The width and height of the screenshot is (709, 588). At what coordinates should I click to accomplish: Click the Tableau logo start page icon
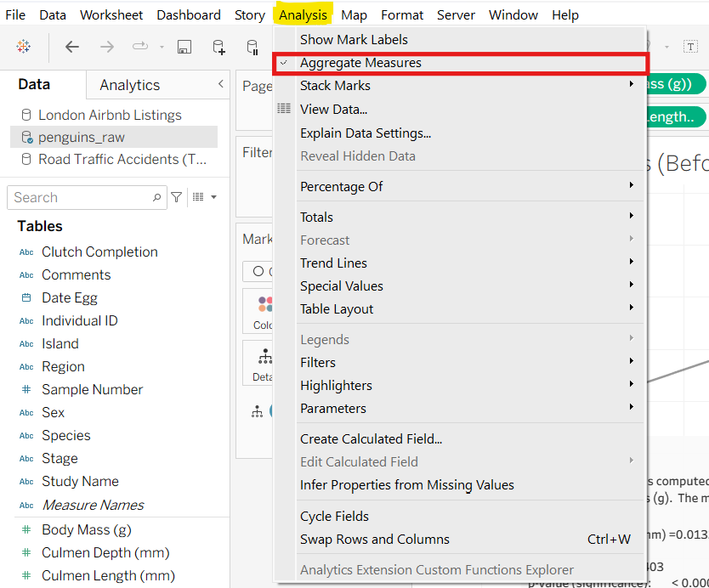pyautogui.click(x=24, y=47)
